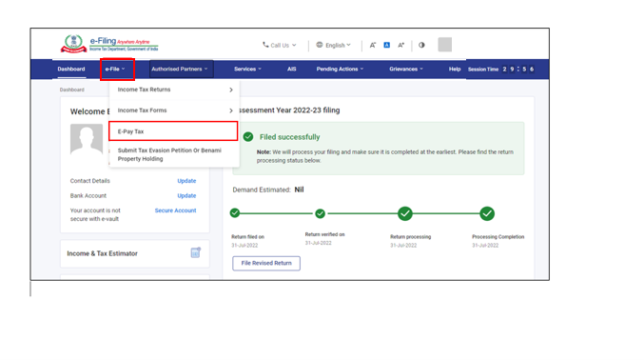Click the globe icon beside English
The width and height of the screenshot is (644, 360).
click(x=319, y=45)
